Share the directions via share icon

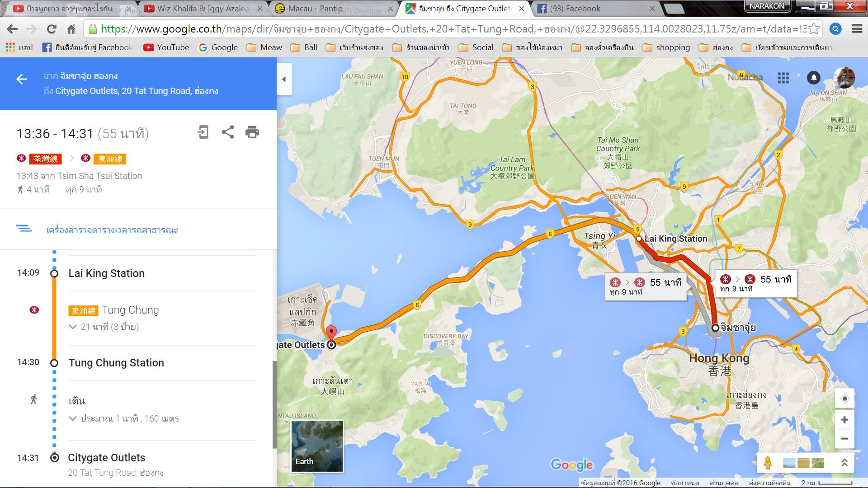(228, 132)
